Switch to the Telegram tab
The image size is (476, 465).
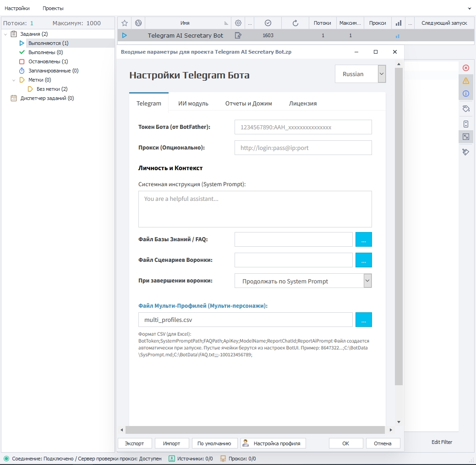149,103
